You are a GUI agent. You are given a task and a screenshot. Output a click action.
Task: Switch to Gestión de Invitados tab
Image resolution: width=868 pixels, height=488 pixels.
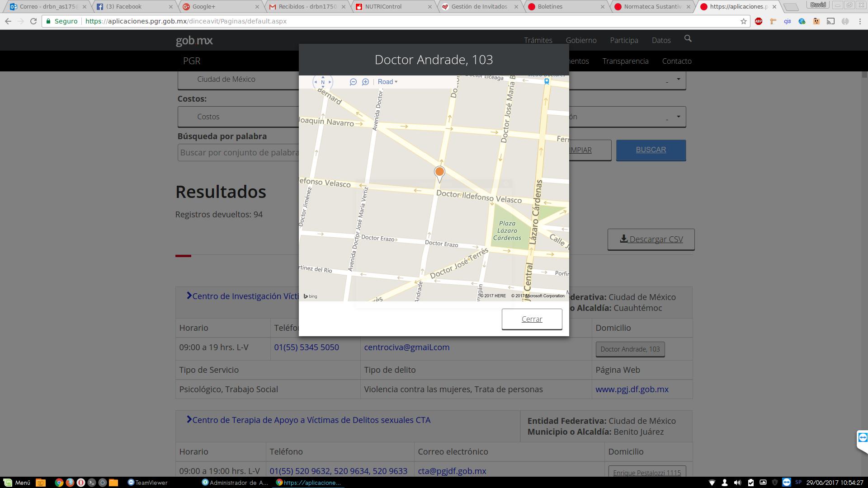479,7
